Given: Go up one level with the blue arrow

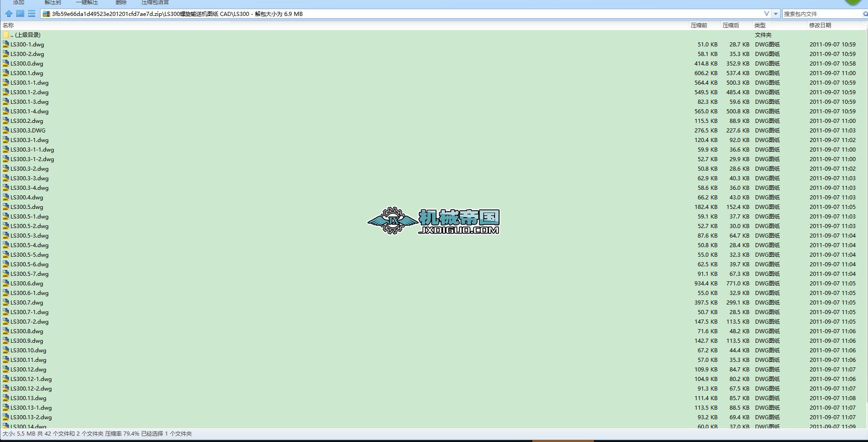Looking at the screenshot, I should 9,14.
